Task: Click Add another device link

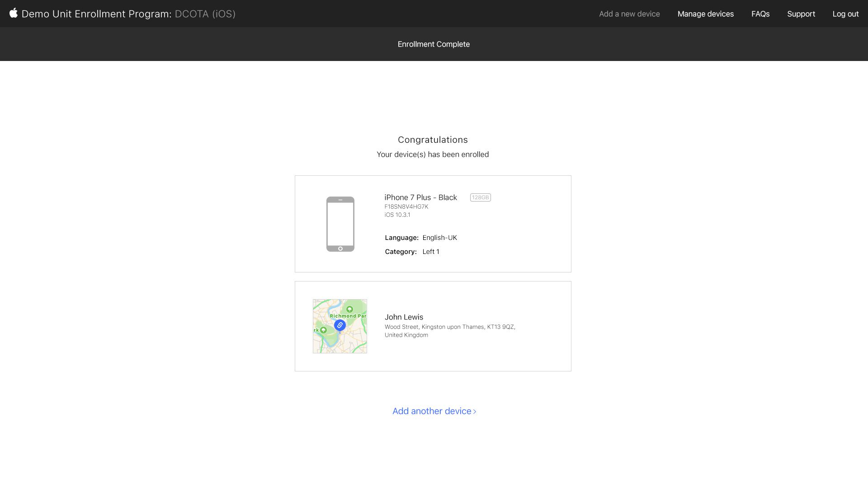Action: tap(434, 411)
